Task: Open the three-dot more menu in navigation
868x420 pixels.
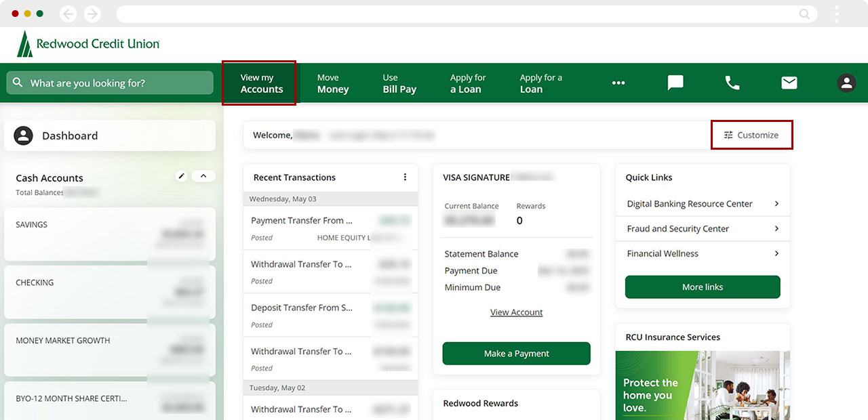Action: pos(618,83)
